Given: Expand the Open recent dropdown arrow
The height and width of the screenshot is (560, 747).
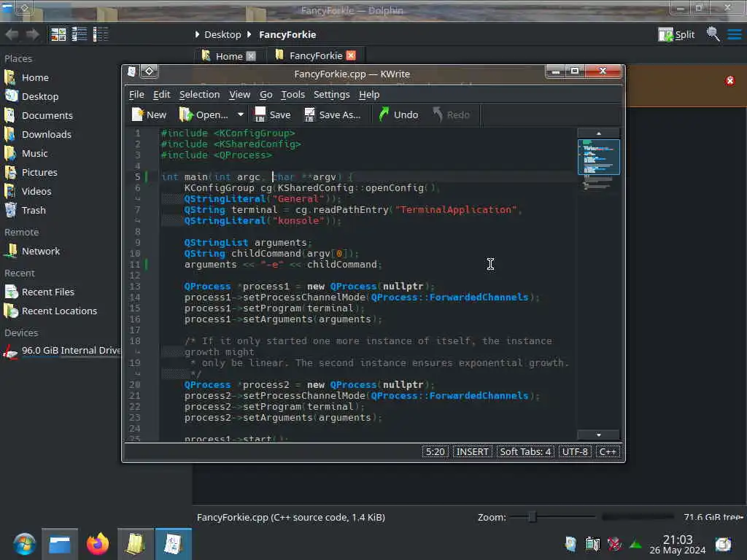Looking at the screenshot, I should coord(241,114).
